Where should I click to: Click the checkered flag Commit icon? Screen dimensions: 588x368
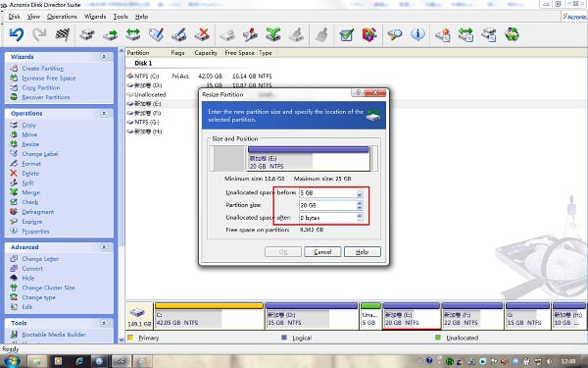tap(63, 35)
